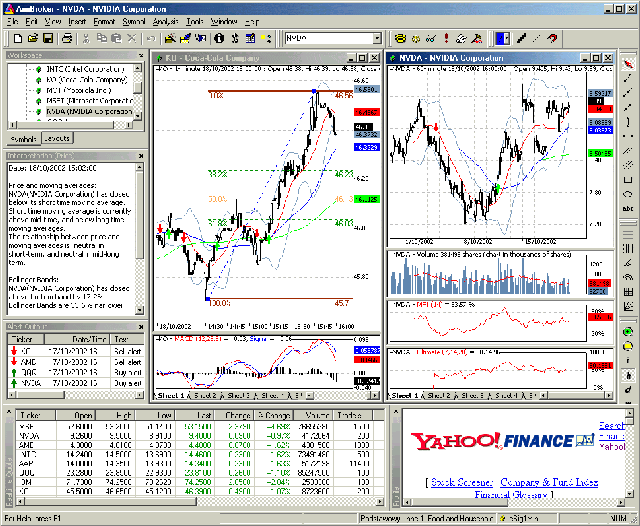Open the File menu
This screenshot has height=526, width=640.
click(12, 21)
